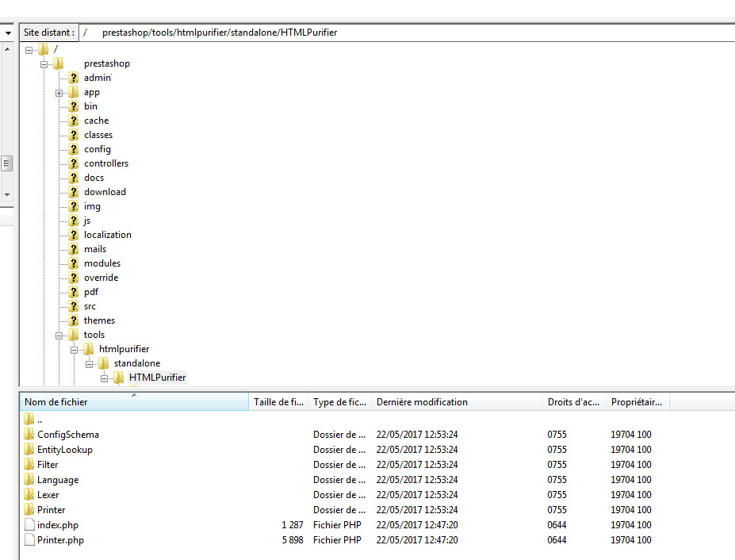735x560 pixels.
Task: Click left pane scrollbar up arrow
Action: click(7, 48)
